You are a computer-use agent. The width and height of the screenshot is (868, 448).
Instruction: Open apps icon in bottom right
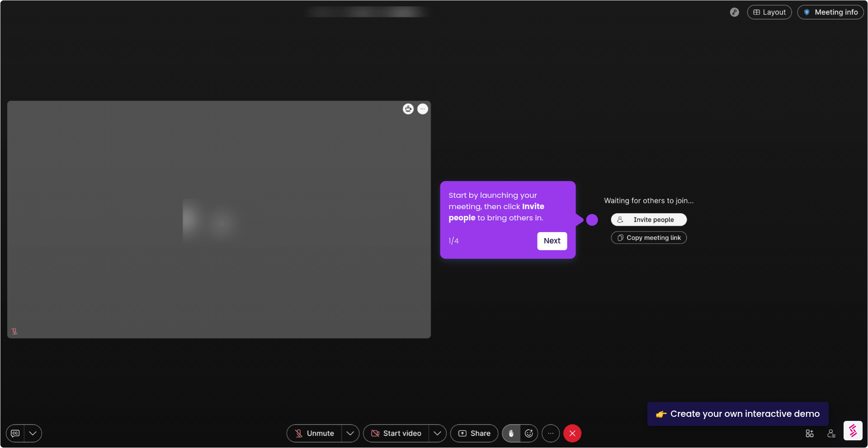point(810,434)
